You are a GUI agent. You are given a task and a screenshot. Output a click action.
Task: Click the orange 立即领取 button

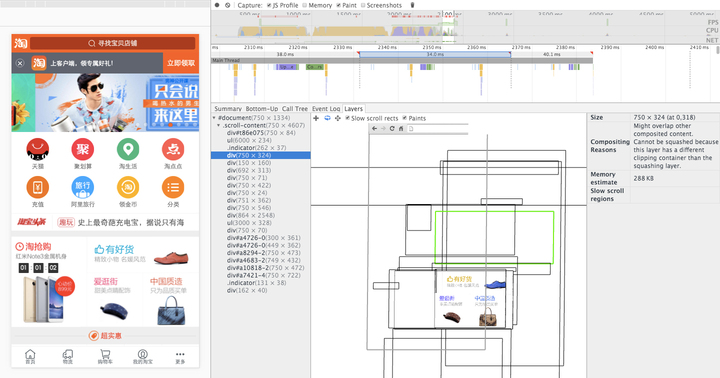181,63
